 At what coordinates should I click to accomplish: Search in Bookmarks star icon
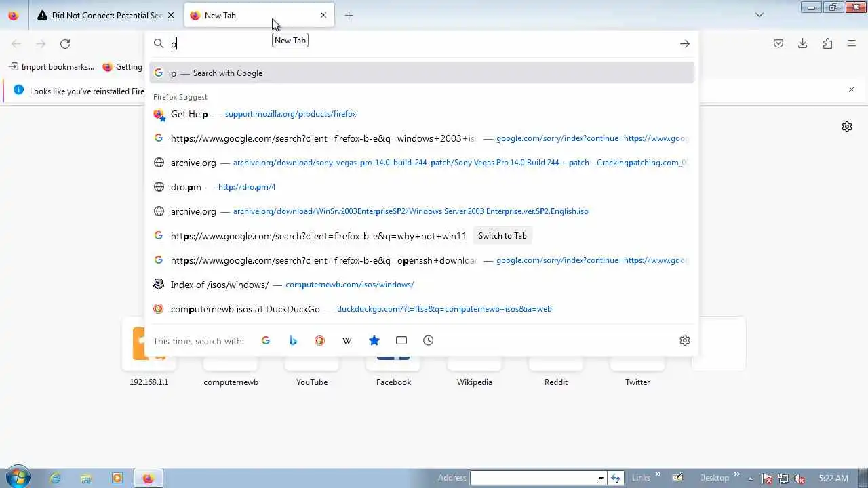point(374,340)
